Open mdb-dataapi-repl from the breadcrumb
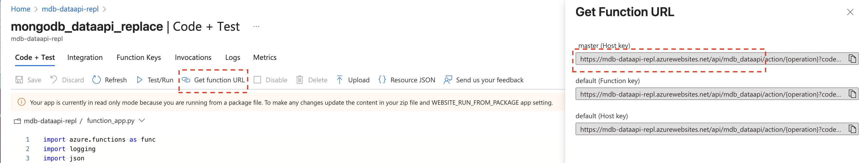This screenshot has height=163, width=868. click(70, 9)
